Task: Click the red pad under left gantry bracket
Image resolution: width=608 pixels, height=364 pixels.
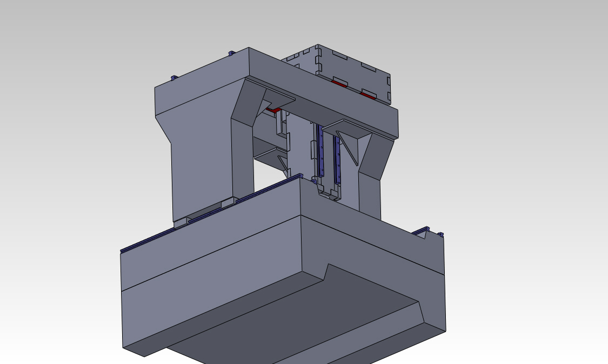Action: pos(274,111)
